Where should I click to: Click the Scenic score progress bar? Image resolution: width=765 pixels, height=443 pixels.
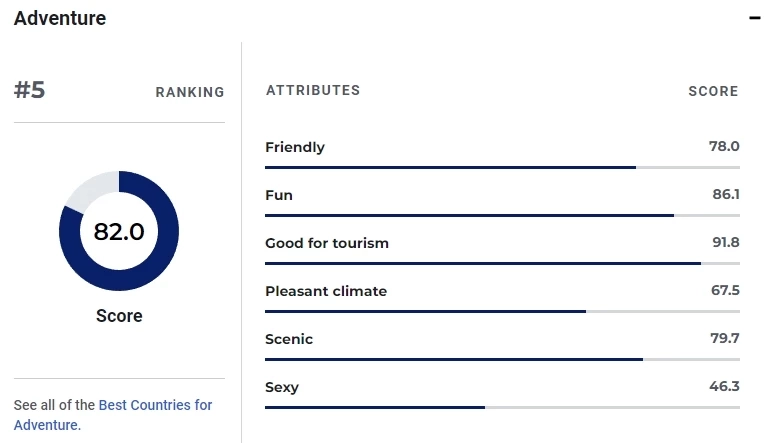[502, 359]
